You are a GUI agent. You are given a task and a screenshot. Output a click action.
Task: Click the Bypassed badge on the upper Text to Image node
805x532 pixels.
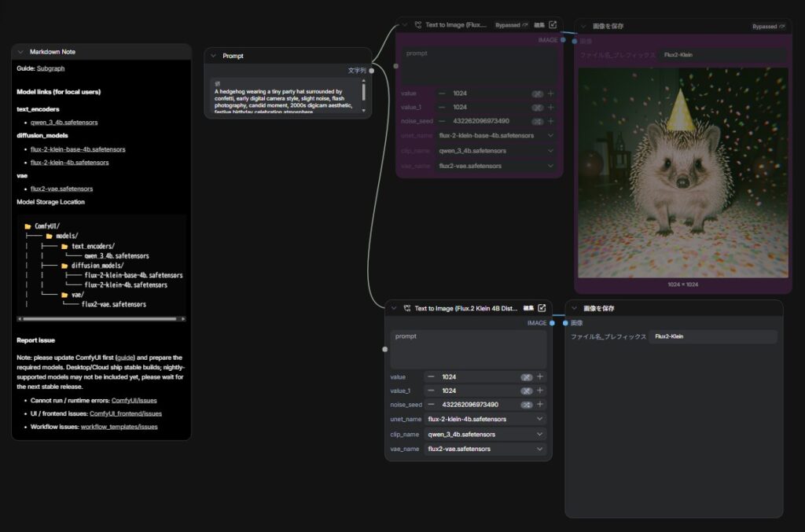point(511,25)
